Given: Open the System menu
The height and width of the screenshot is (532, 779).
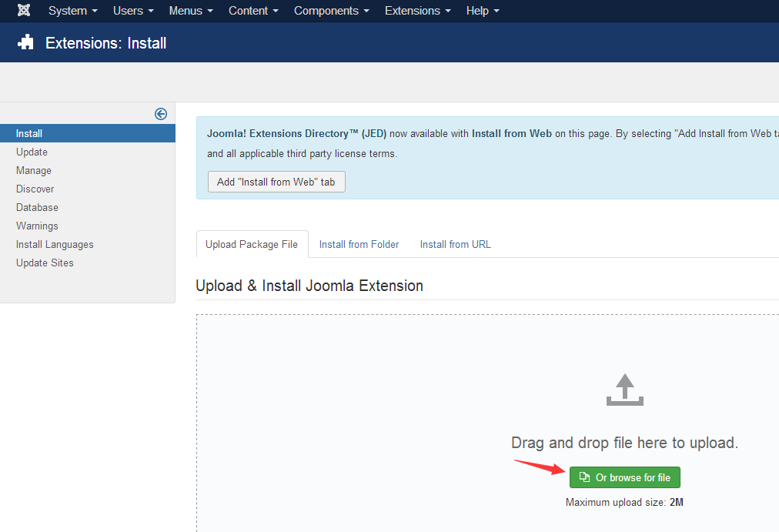Looking at the screenshot, I should coord(73,11).
